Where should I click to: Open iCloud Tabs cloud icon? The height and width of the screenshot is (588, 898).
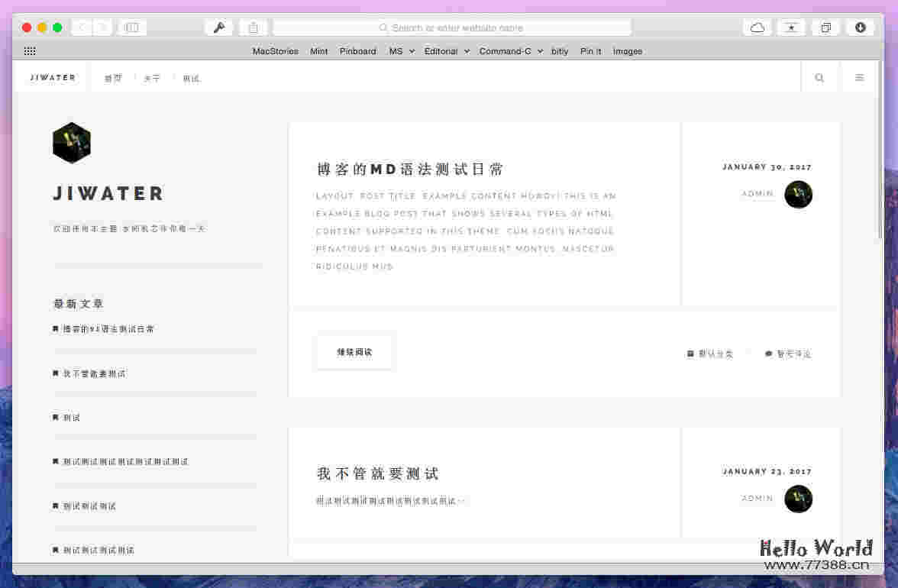pos(757,27)
